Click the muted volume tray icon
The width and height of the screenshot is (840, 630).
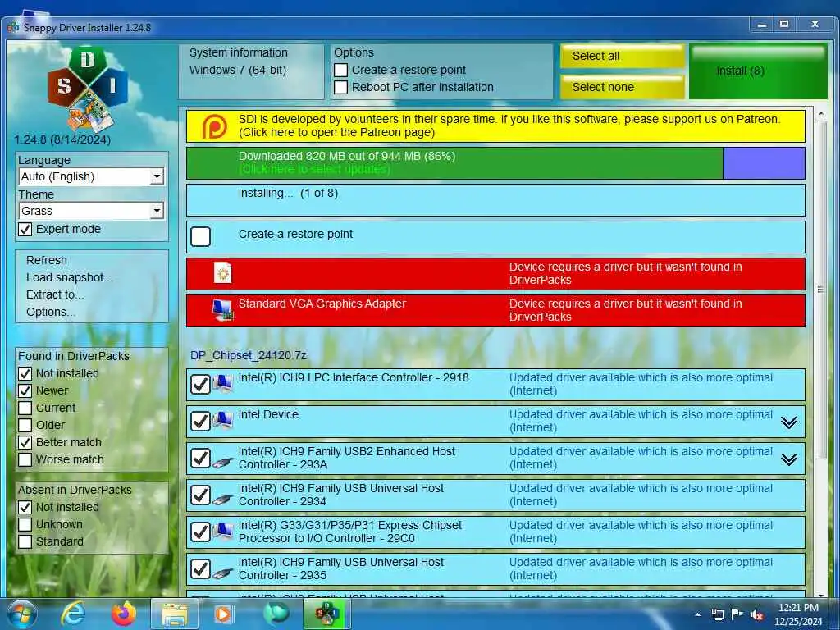coord(757,615)
